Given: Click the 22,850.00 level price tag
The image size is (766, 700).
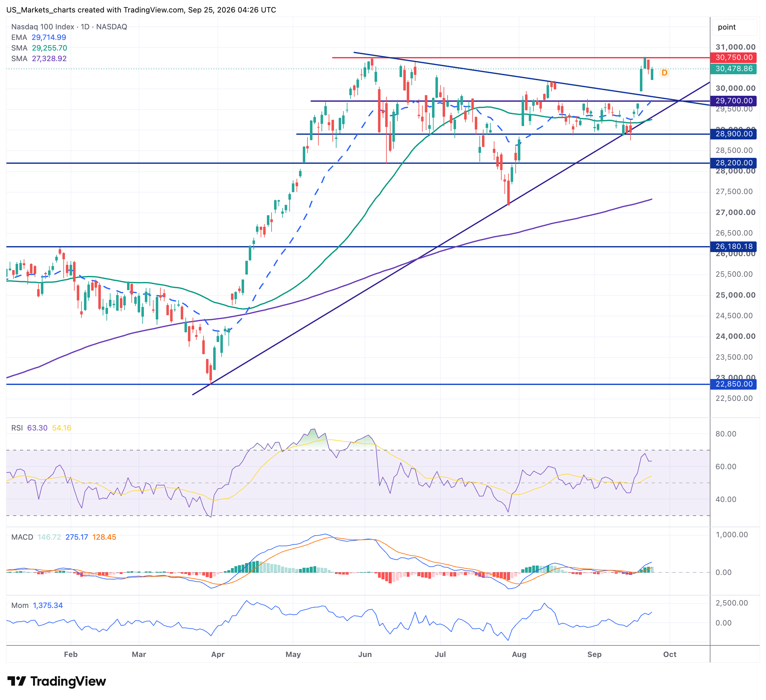Looking at the screenshot, I should pos(733,384).
